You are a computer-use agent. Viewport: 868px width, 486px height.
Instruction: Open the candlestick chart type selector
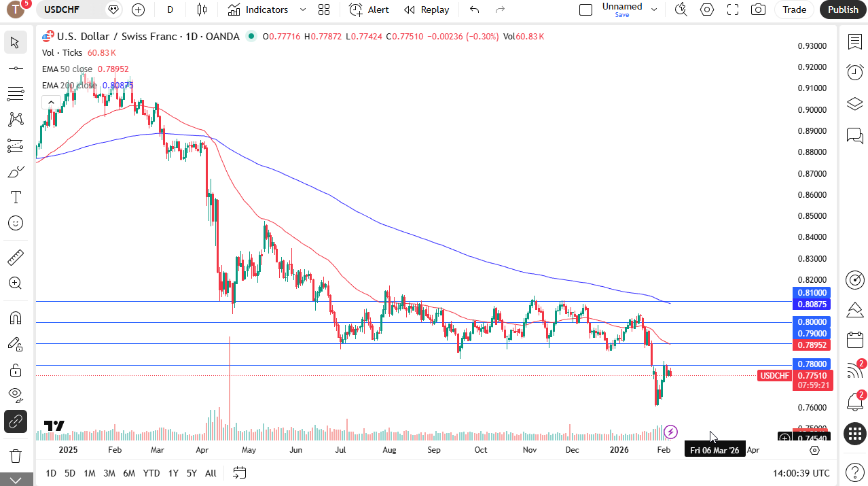[202, 10]
